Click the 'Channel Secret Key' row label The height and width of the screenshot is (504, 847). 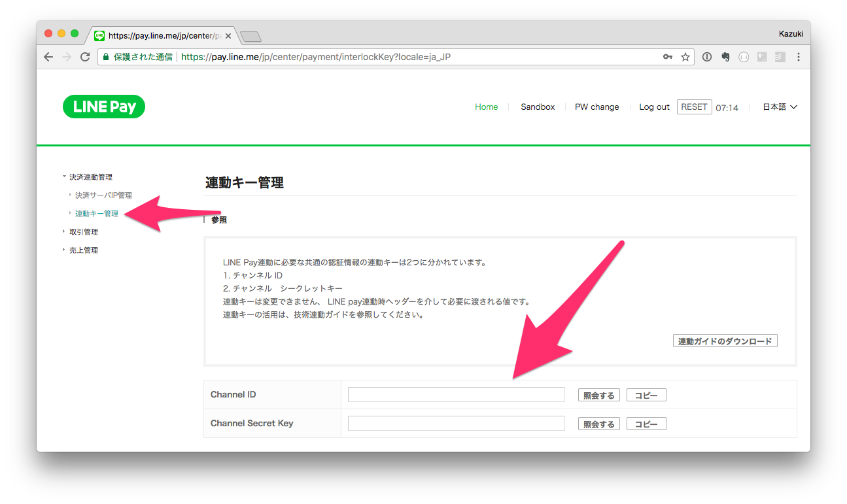[x=252, y=423]
